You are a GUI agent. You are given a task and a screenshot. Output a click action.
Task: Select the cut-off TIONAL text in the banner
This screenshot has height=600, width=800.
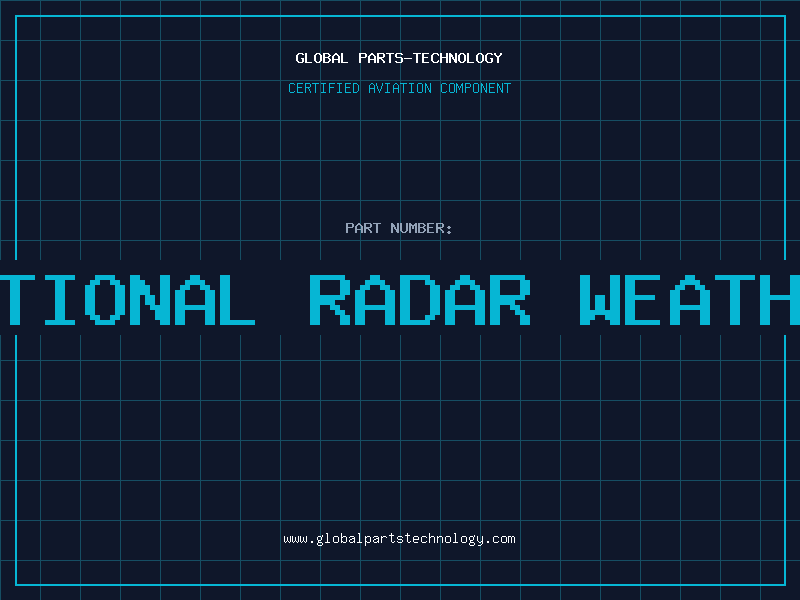pyautogui.click(x=127, y=300)
